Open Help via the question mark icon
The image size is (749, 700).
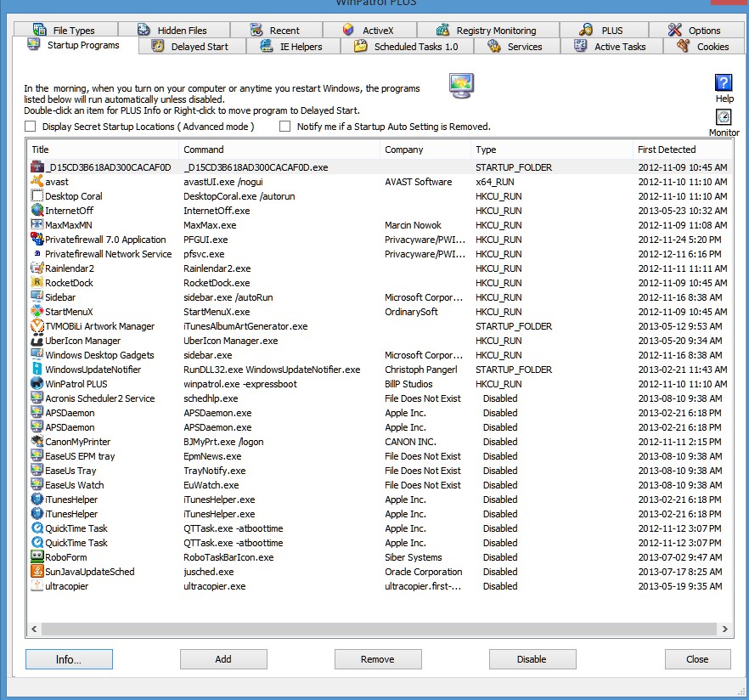point(723,85)
